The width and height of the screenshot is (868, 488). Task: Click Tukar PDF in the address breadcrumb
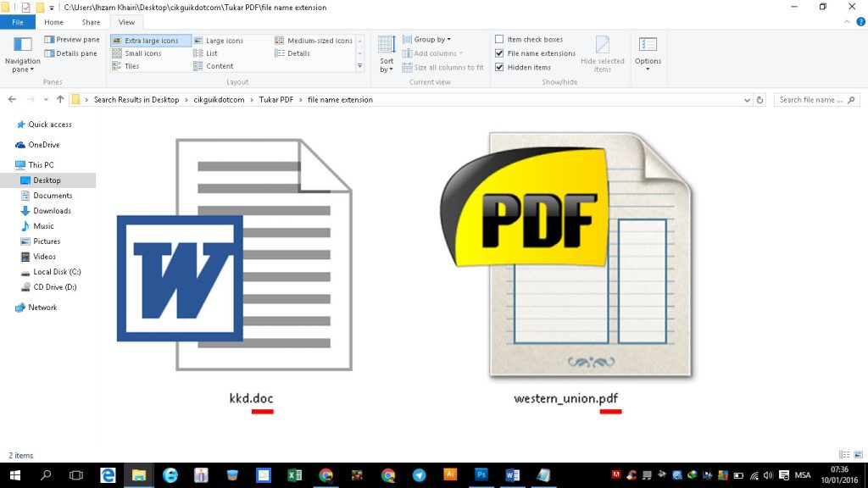[x=275, y=100]
